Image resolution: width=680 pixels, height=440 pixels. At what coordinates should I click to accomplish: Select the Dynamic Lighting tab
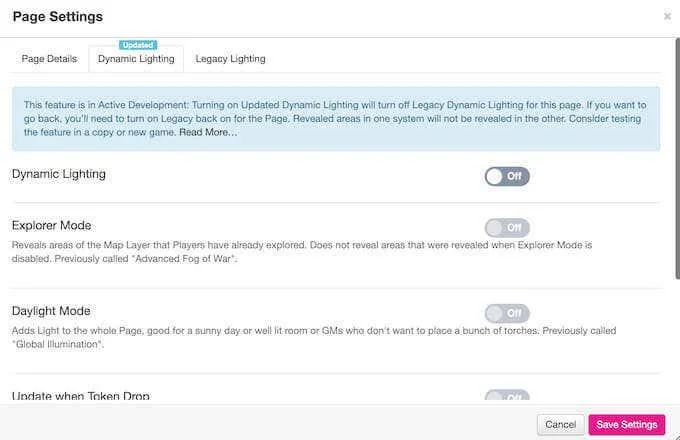136,59
